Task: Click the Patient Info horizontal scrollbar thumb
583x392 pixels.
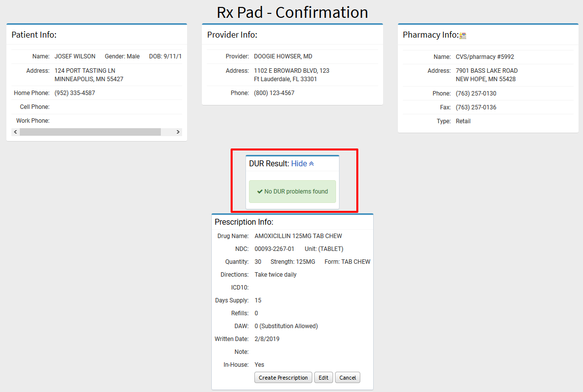Action: click(x=90, y=132)
